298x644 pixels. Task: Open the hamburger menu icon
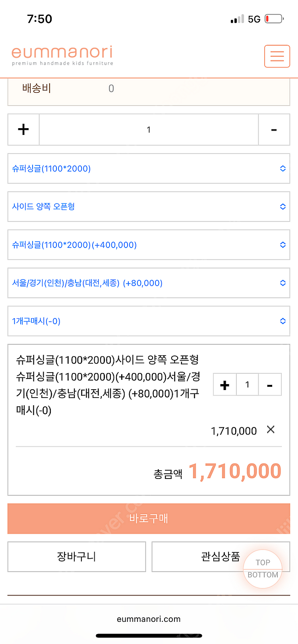tap(277, 56)
